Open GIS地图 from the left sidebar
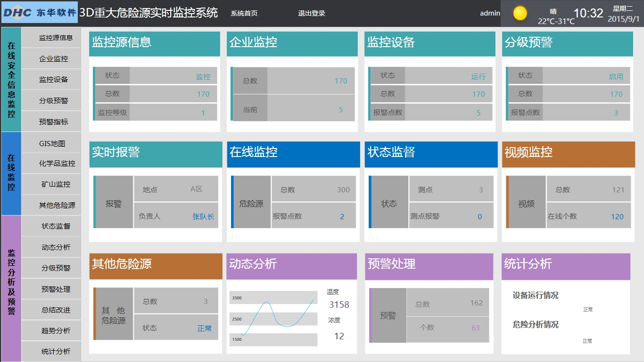644x362 pixels. (x=52, y=144)
